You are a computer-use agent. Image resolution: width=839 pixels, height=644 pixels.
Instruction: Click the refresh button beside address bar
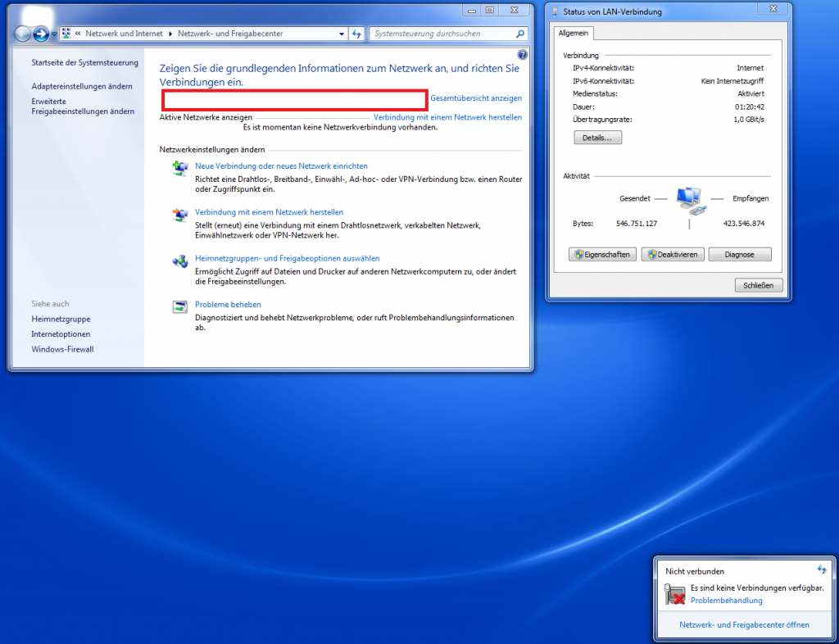pos(357,34)
